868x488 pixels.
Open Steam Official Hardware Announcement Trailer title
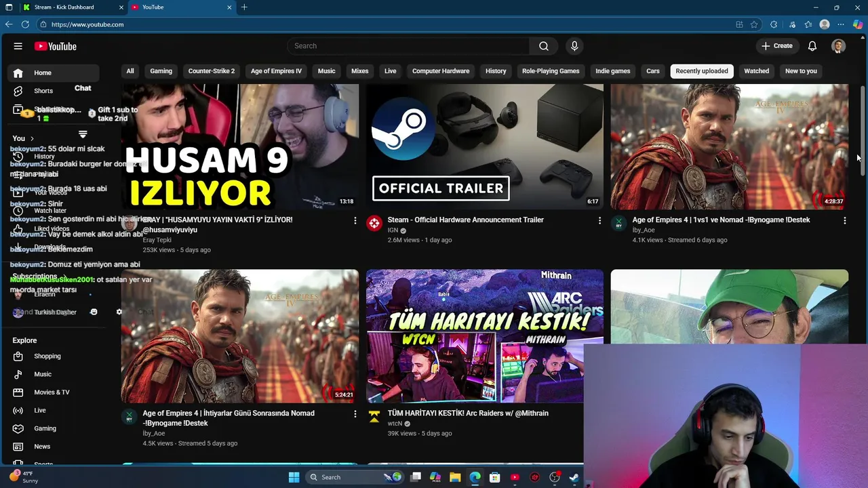click(x=466, y=220)
